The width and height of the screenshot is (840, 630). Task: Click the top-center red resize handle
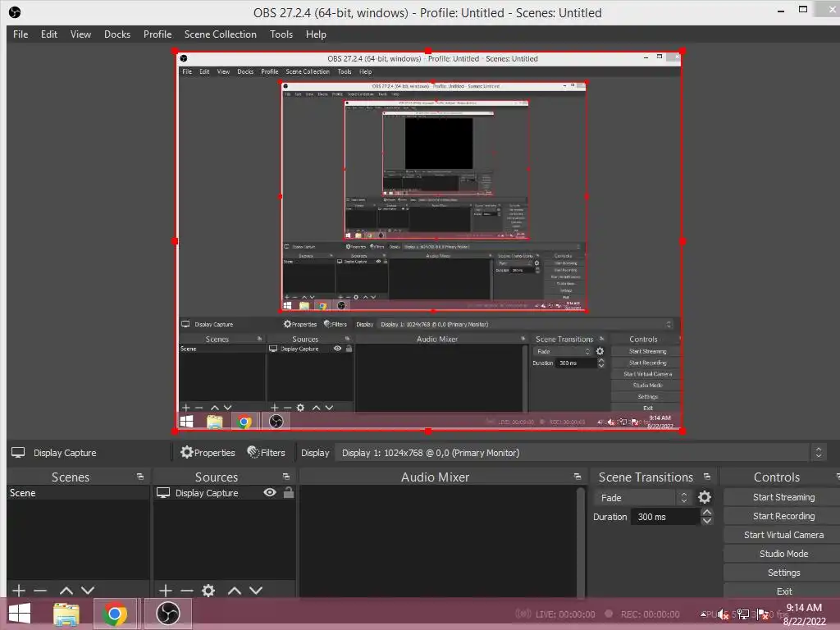coord(428,51)
